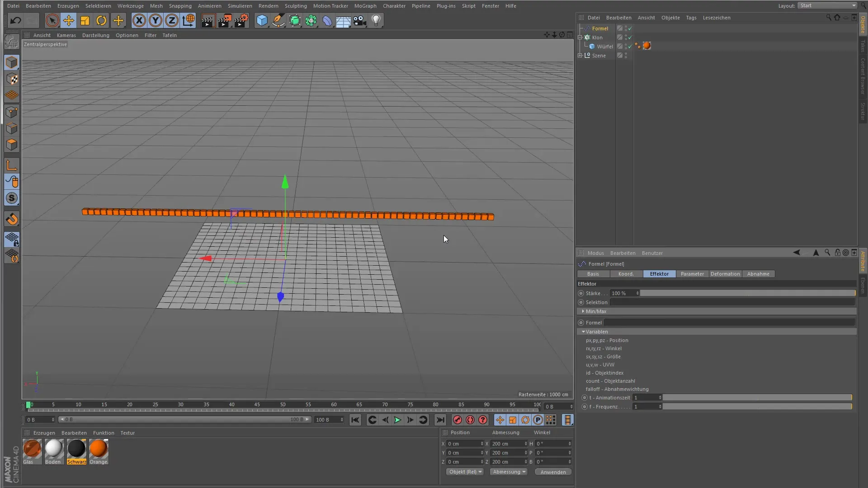Click the workplane lock icon

point(12,239)
